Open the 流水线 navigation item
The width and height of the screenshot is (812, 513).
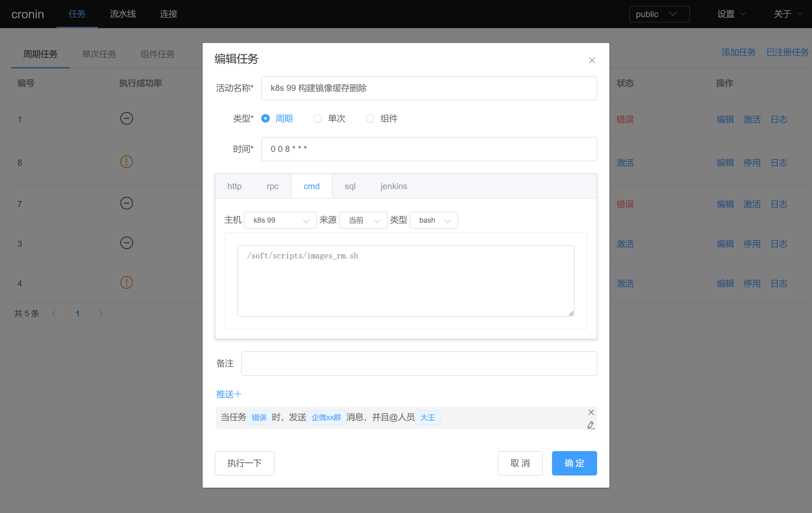click(x=123, y=14)
